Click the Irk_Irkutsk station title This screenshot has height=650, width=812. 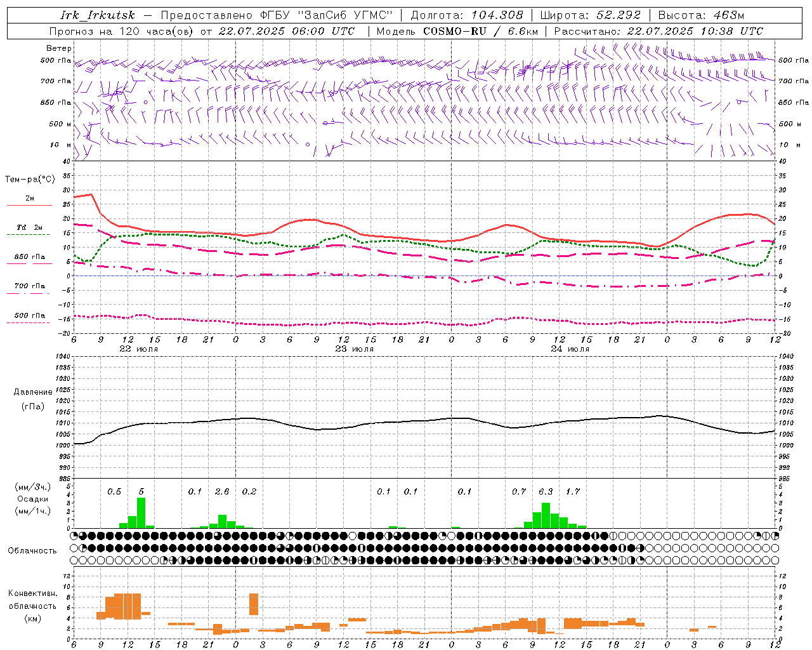pos(98,15)
